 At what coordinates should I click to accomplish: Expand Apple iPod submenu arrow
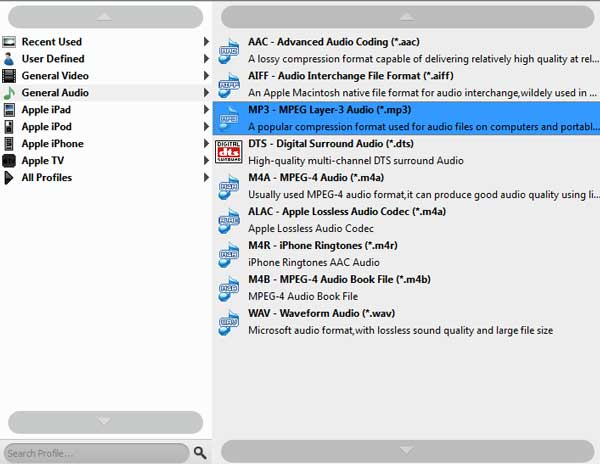[x=206, y=127]
